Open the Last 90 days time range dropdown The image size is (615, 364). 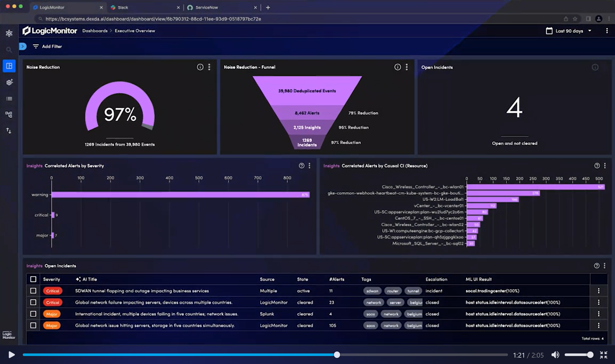click(x=569, y=31)
